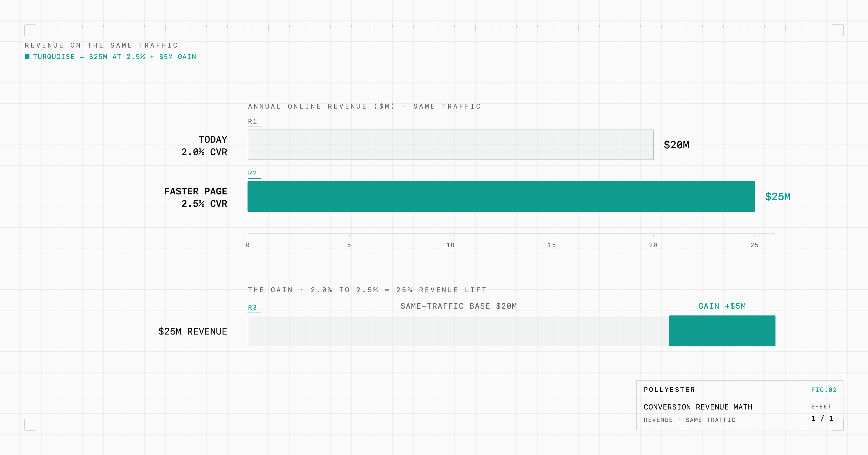Click 'THE GAIN · 2.0% TO 2.5% = 25% REVENUE LIFT' heading
868x455 pixels.
coord(367,290)
